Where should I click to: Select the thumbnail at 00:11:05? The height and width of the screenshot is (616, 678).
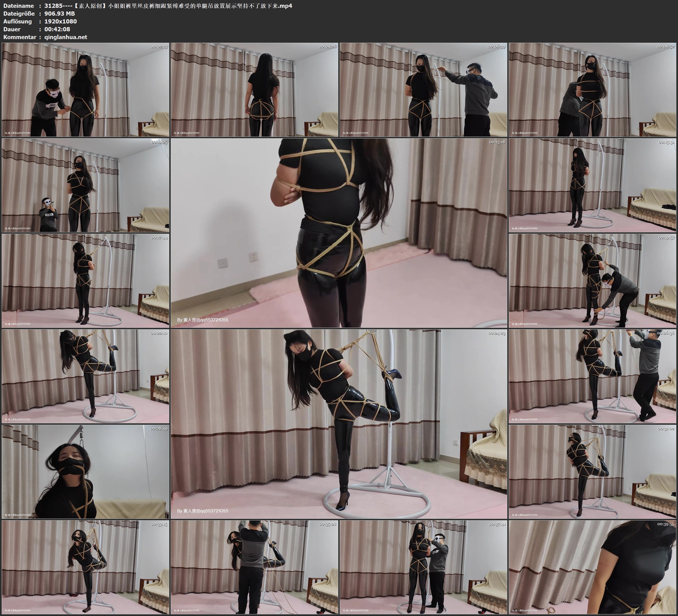(85, 185)
